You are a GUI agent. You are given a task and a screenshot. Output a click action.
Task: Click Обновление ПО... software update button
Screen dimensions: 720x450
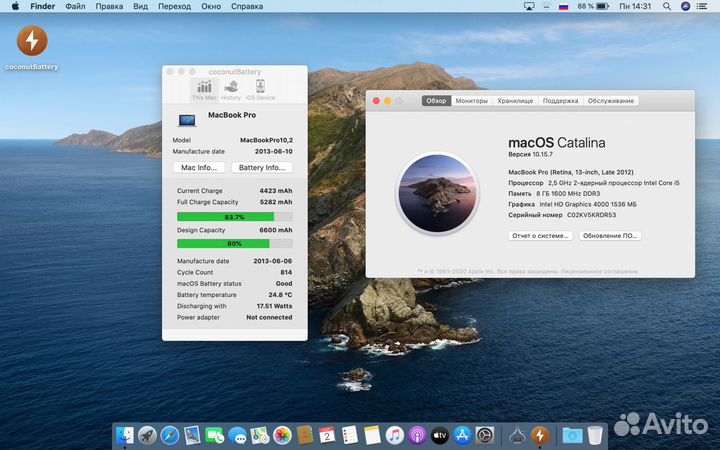pyautogui.click(x=610, y=236)
